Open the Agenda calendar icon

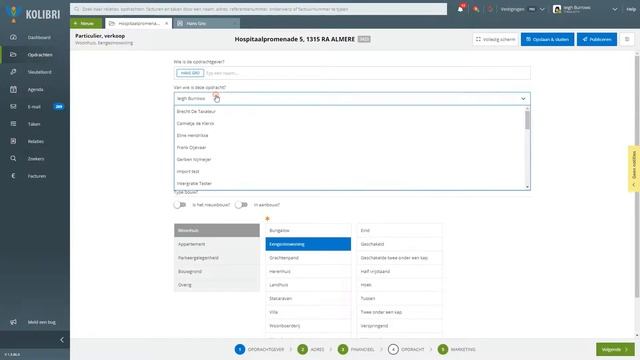13,89
